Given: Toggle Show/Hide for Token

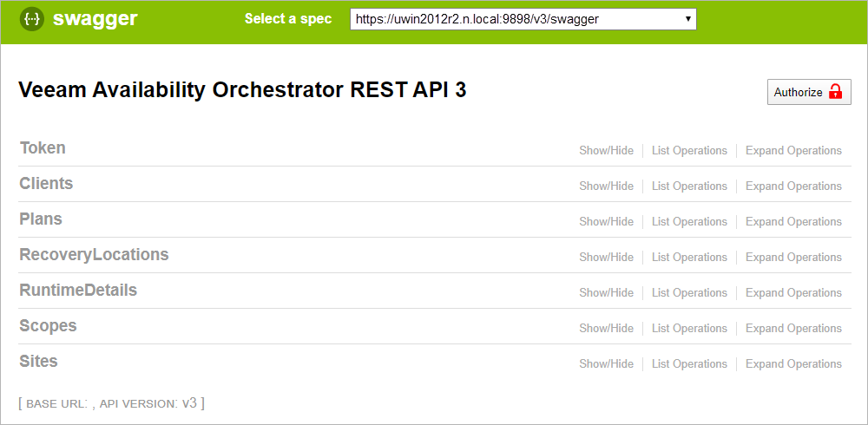Looking at the screenshot, I should [606, 151].
